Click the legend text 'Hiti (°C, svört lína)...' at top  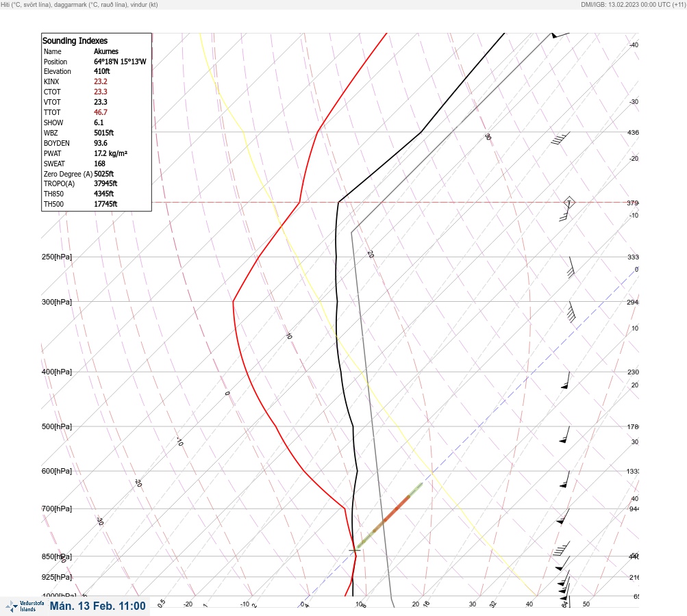(79, 4)
